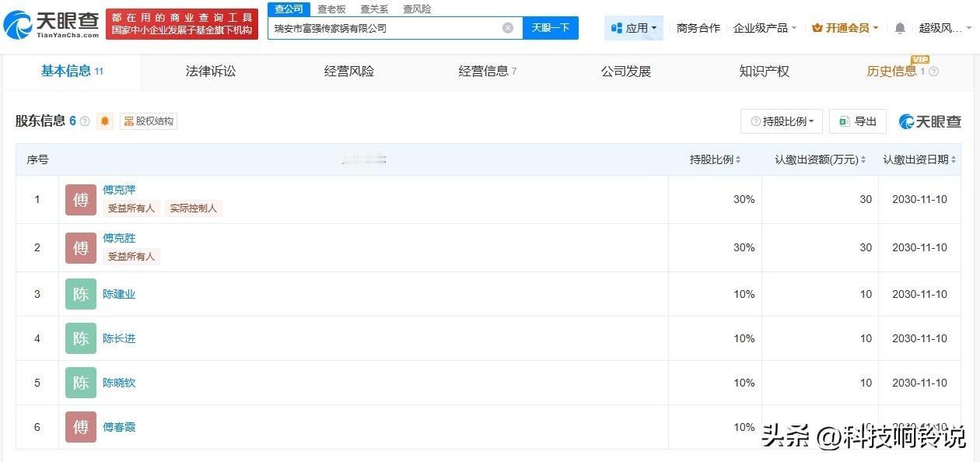Click the clear (×) icon inside the search box
The image size is (980, 462).
tap(508, 27)
